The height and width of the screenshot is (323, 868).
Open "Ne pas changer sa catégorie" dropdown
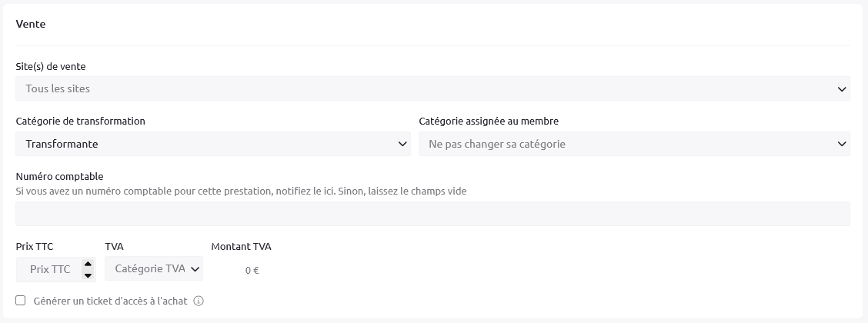click(634, 144)
